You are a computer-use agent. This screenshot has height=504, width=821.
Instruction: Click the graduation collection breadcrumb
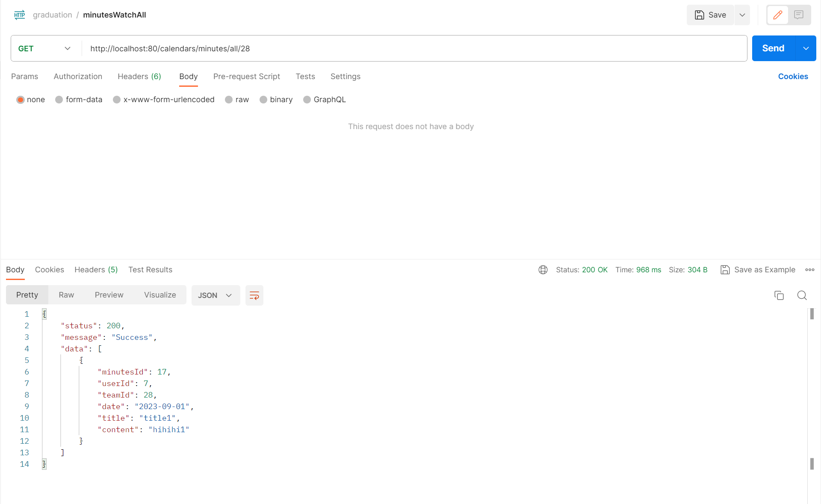pos(53,15)
